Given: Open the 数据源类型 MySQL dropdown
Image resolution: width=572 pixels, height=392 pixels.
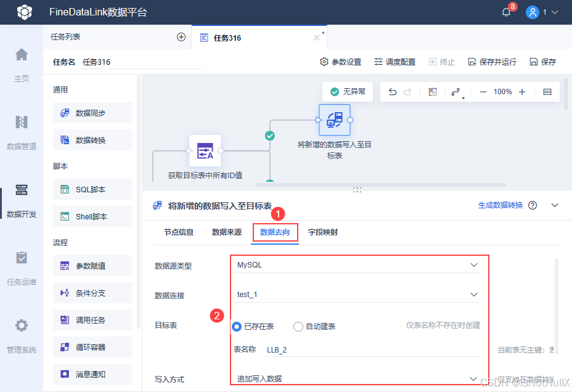Looking at the screenshot, I should click(357, 265).
